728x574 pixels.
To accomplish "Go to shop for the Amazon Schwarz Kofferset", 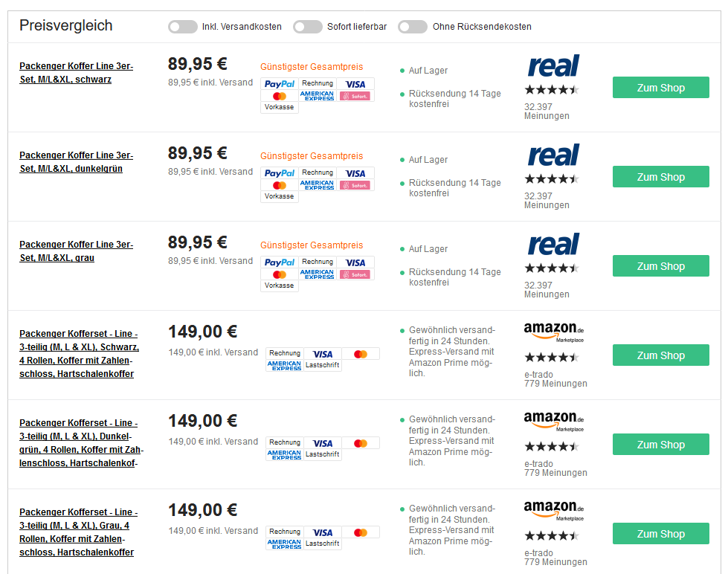I will click(x=660, y=355).
